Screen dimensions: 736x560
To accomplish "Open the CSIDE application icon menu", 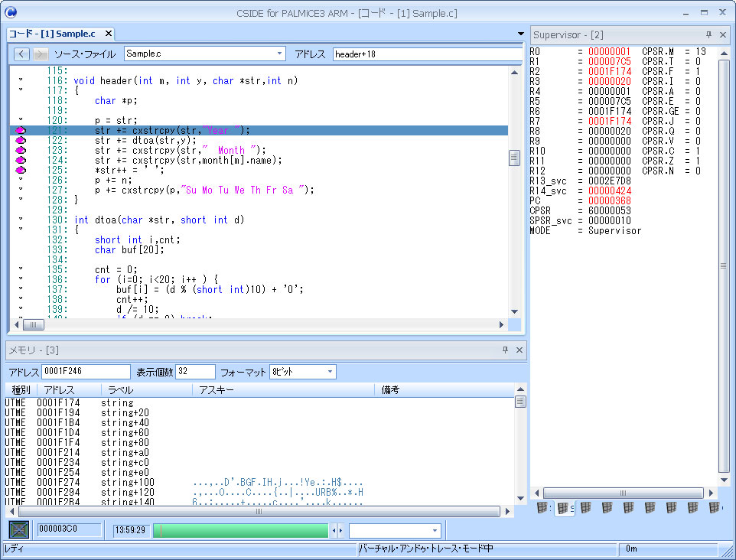I will 10,12.
